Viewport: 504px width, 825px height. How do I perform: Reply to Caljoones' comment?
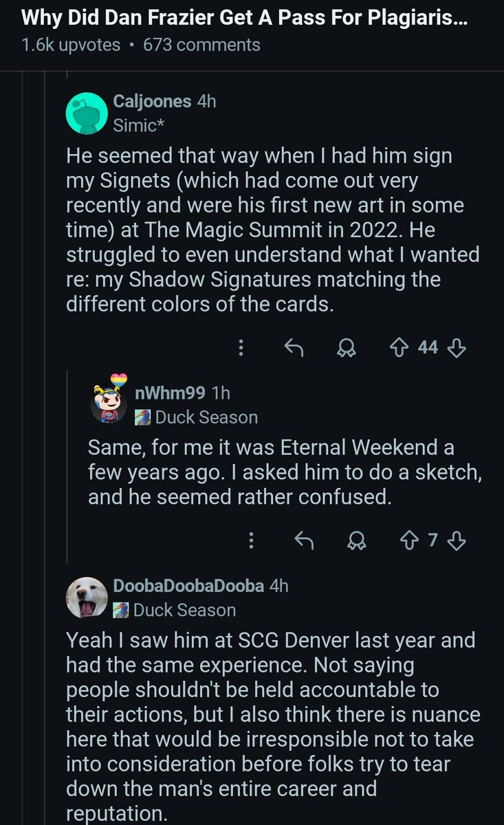(294, 349)
